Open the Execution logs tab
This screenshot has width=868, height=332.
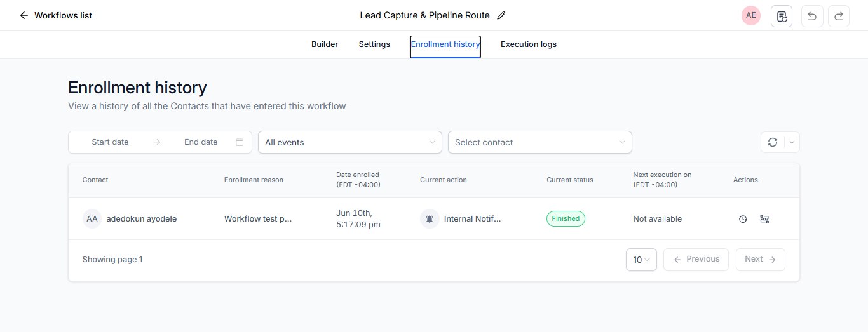(529, 44)
